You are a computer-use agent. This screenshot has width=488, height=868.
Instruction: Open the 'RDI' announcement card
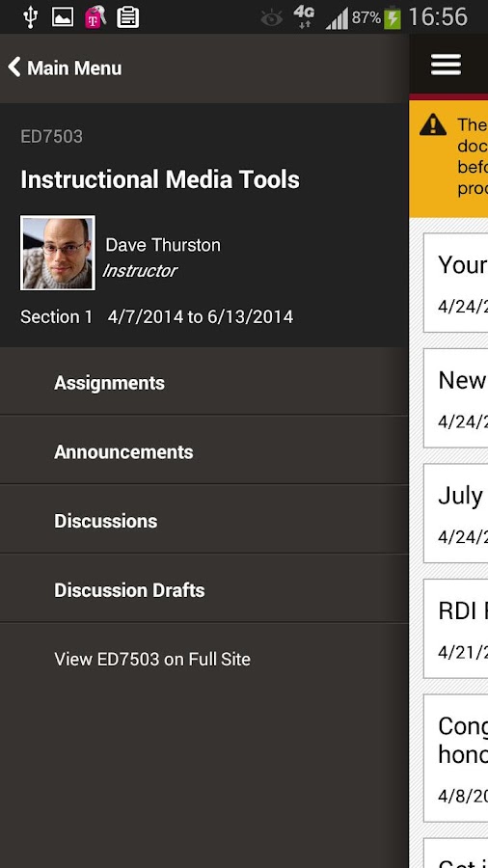click(456, 628)
